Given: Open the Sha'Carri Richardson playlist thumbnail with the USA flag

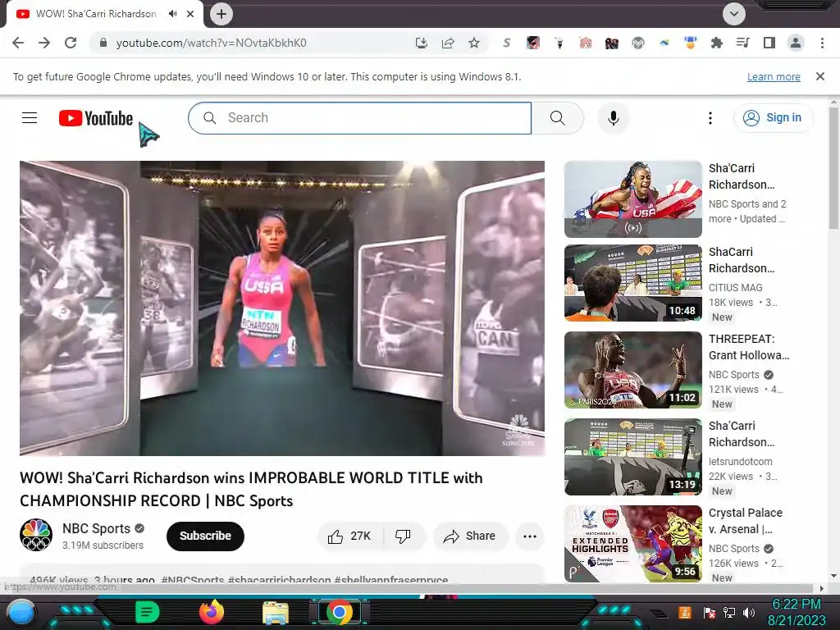Looking at the screenshot, I should click(x=633, y=199).
